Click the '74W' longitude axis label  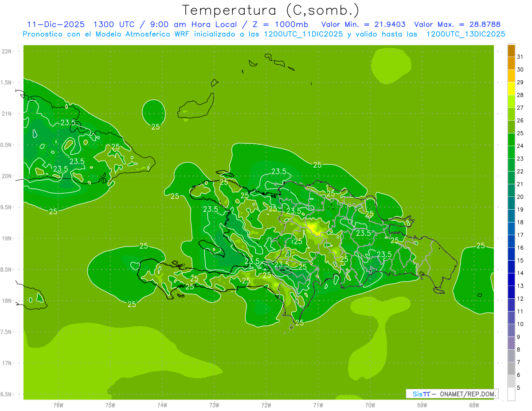pyautogui.click(x=162, y=405)
